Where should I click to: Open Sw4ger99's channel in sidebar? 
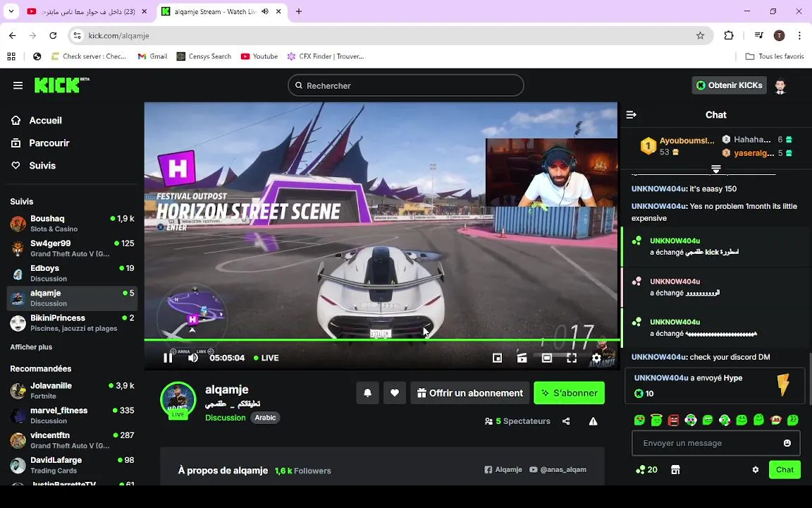(x=72, y=248)
